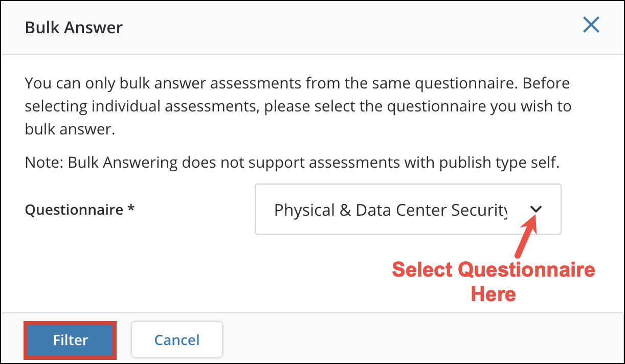
Task: Click the down arrow beside the questionnaire name
Action: click(x=536, y=209)
